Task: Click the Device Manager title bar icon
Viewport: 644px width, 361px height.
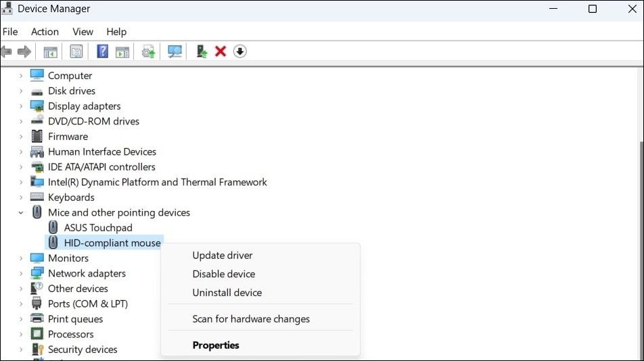Action: (x=7, y=8)
